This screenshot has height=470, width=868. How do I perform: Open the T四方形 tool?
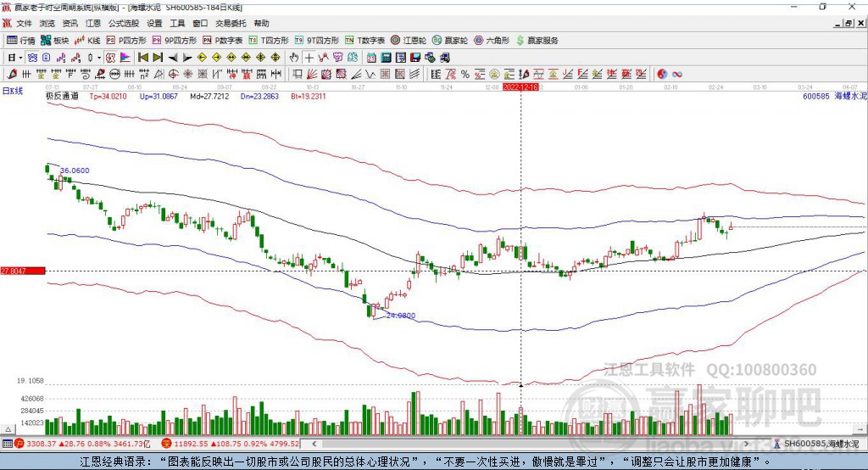click(x=269, y=41)
